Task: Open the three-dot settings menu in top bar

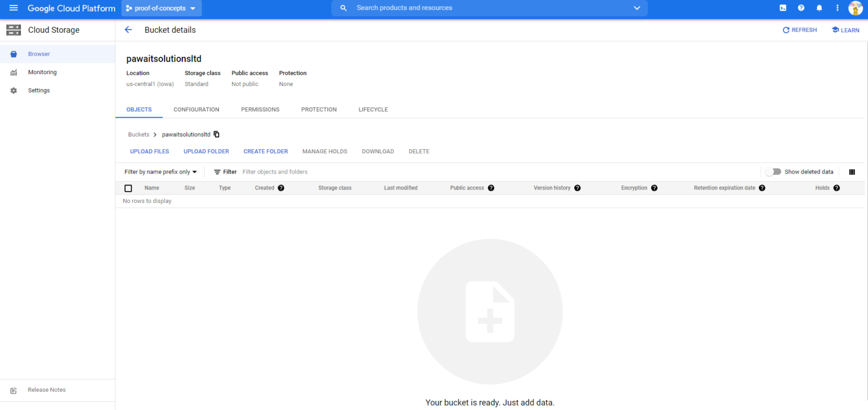Action: click(x=837, y=8)
